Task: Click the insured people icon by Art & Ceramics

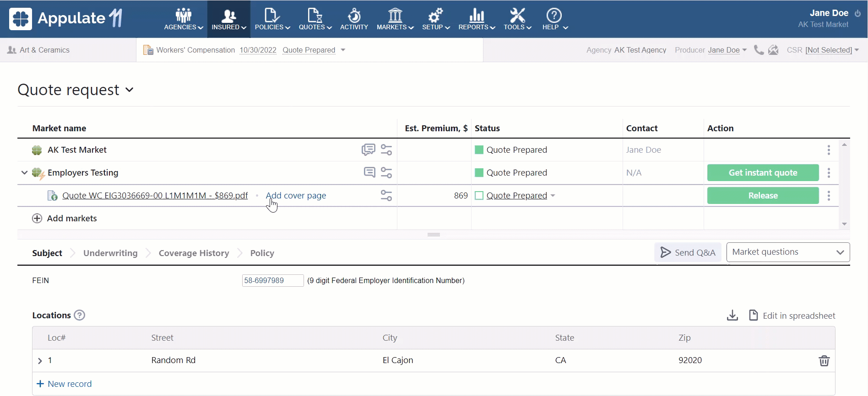Action: [12, 50]
